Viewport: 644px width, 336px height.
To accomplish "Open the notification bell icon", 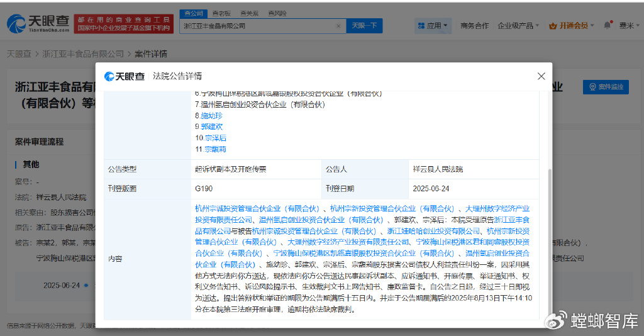I will (x=608, y=25).
